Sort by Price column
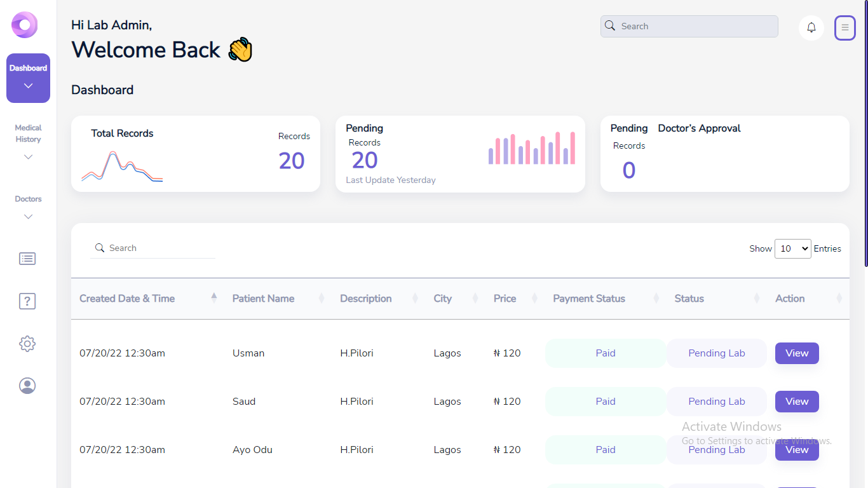 (x=515, y=299)
